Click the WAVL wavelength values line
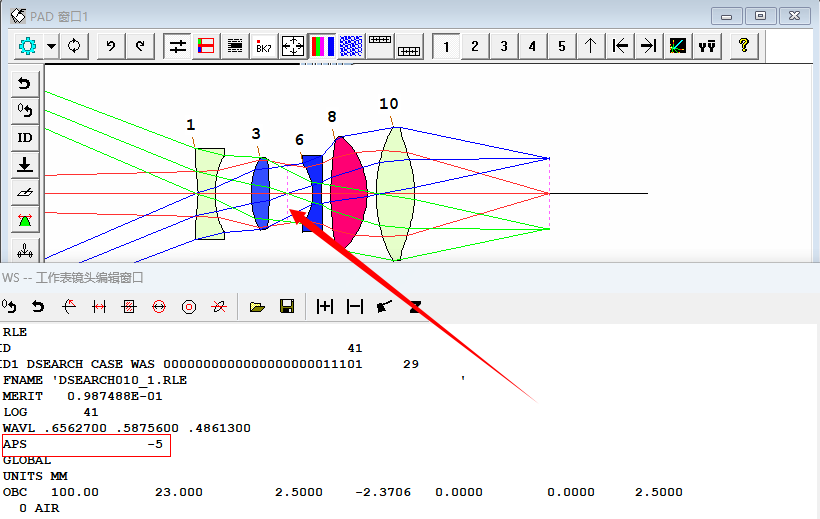The height and width of the screenshot is (519, 820). (x=127, y=428)
